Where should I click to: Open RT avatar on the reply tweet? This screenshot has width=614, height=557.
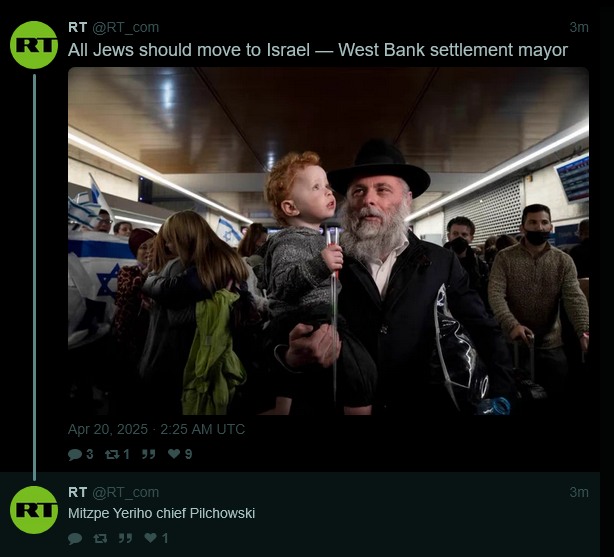coord(34,510)
